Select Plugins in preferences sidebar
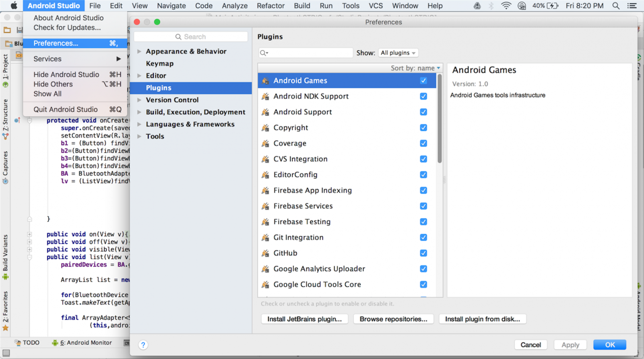 pos(191,88)
